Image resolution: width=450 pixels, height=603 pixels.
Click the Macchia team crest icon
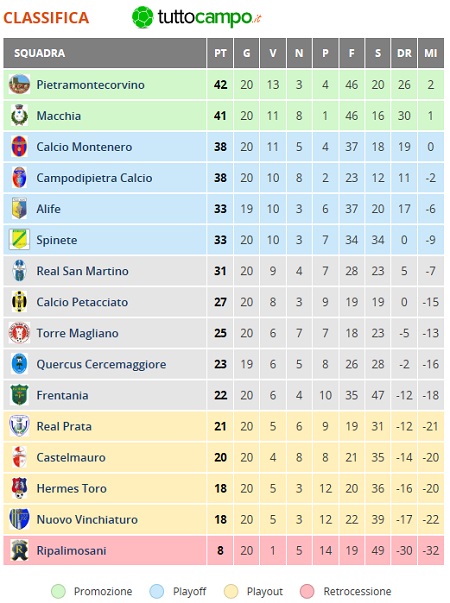[19, 115]
